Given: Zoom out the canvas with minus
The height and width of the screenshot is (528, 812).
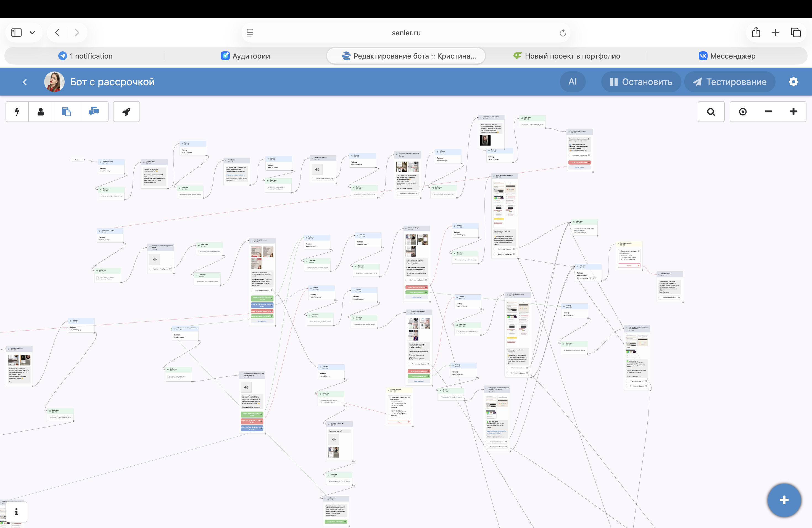Looking at the screenshot, I should 768,112.
